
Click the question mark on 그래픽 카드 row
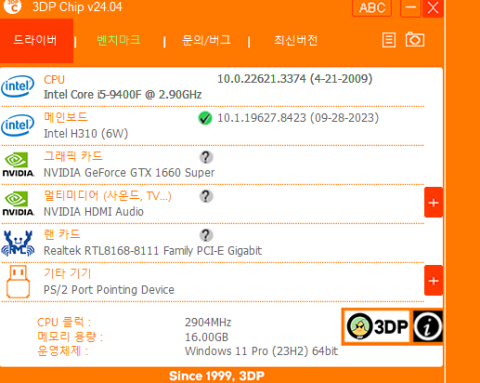pyautogui.click(x=206, y=157)
